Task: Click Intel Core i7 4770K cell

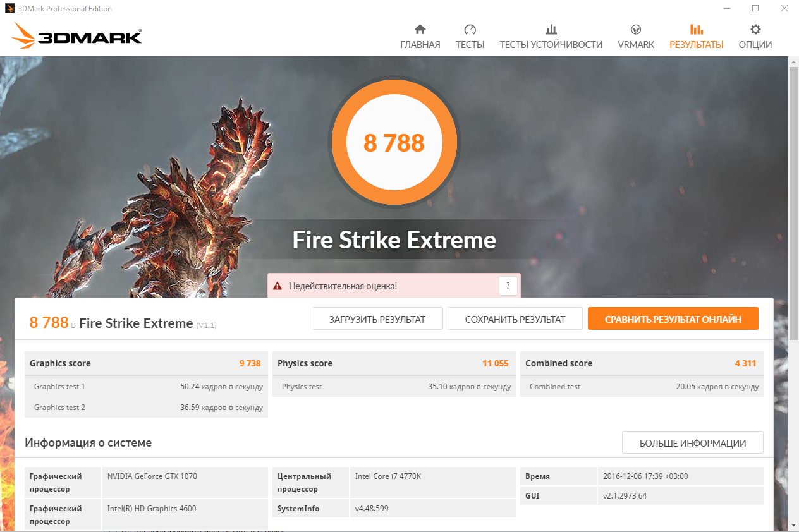Action: coord(433,483)
